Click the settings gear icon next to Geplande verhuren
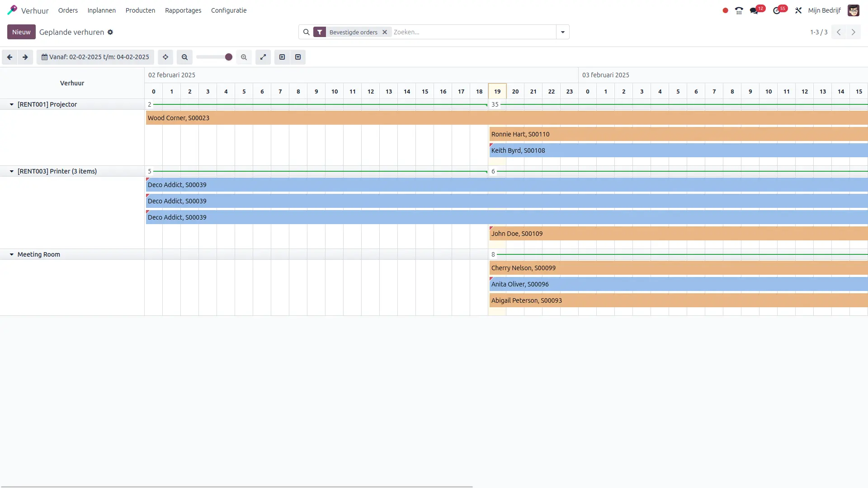The width and height of the screenshot is (868, 488). click(110, 32)
